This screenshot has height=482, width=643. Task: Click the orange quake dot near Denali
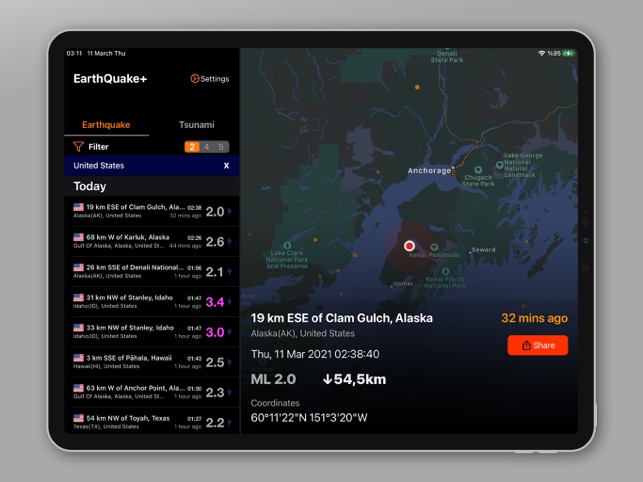point(417,87)
